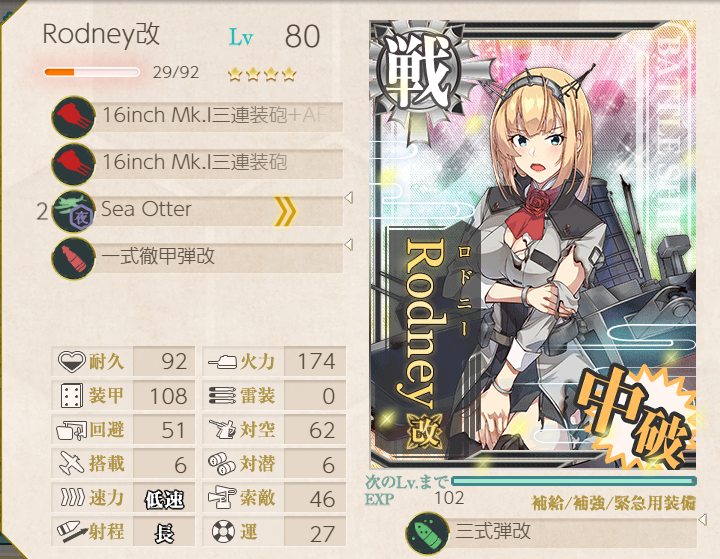This screenshot has height=559, width=720.
Task: Select the 16inch Mk.I三連装砲 equipment slot
Action: [197, 163]
